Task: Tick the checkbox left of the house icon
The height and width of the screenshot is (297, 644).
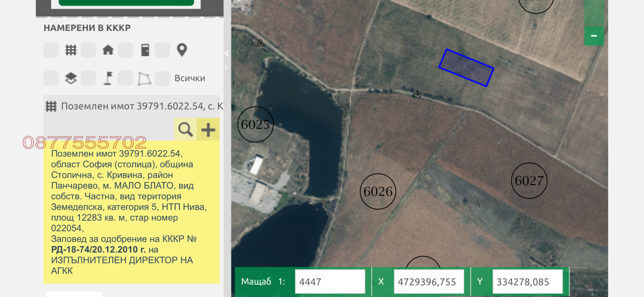Action: click(88, 50)
